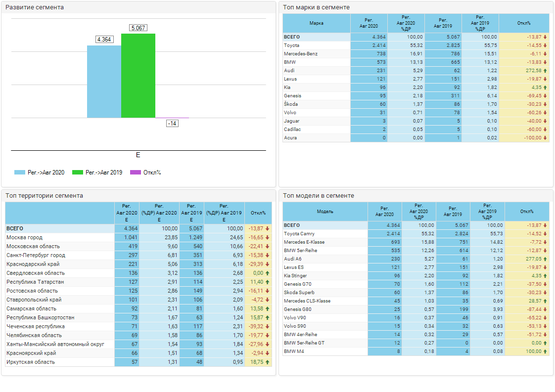Click the up arrow in the Самарская область row
Screen dimensions: 555x392
click(267, 309)
